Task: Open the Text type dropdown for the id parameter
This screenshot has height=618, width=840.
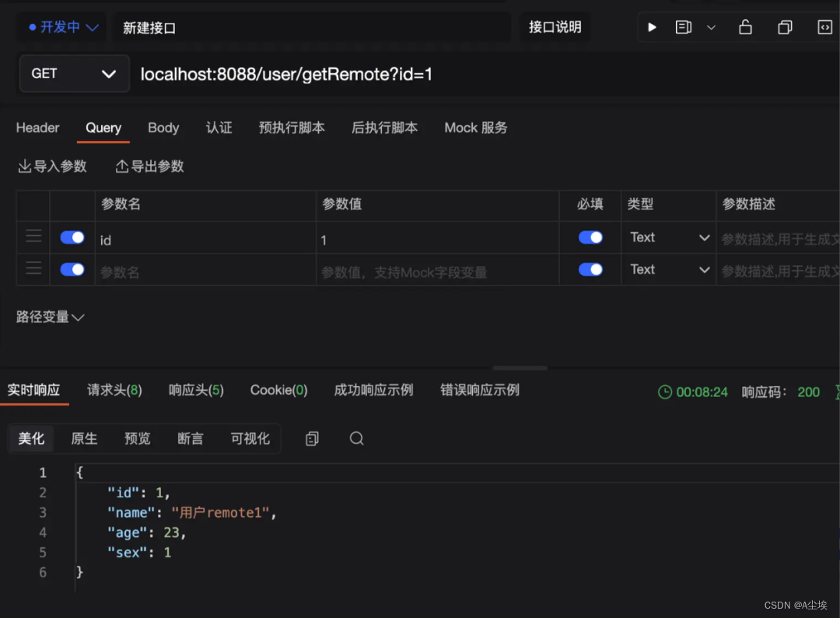Action: click(667, 237)
